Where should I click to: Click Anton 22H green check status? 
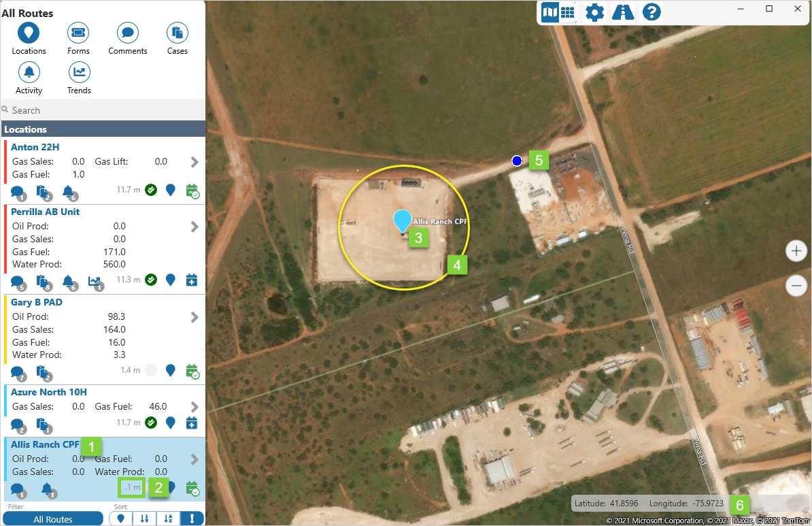(x=151, y=190)
